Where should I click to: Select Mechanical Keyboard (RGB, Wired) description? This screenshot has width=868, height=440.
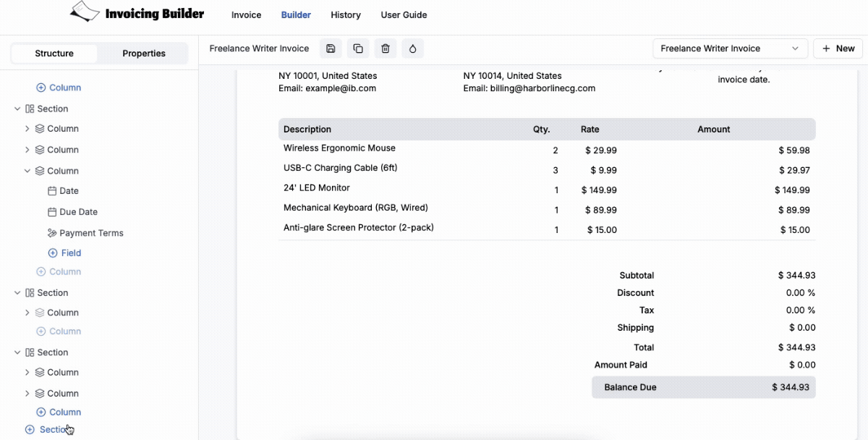[356, 208]
